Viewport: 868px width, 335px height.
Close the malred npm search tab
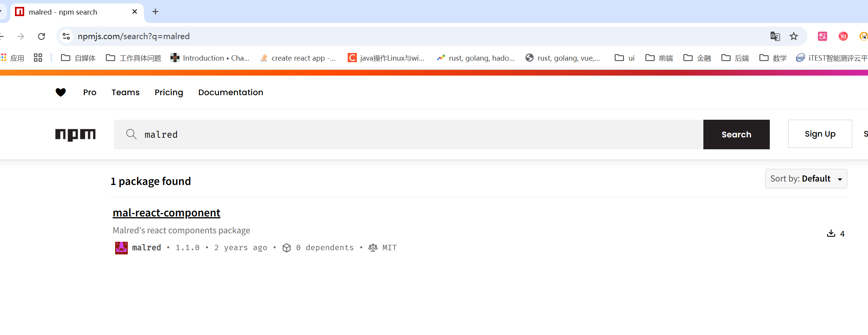point(135,12)
